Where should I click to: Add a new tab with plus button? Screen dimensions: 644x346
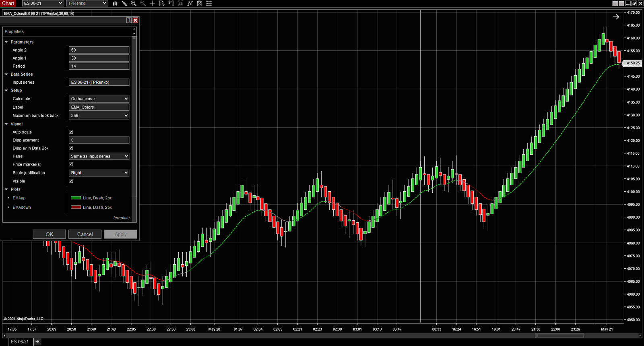pos(37,342)
